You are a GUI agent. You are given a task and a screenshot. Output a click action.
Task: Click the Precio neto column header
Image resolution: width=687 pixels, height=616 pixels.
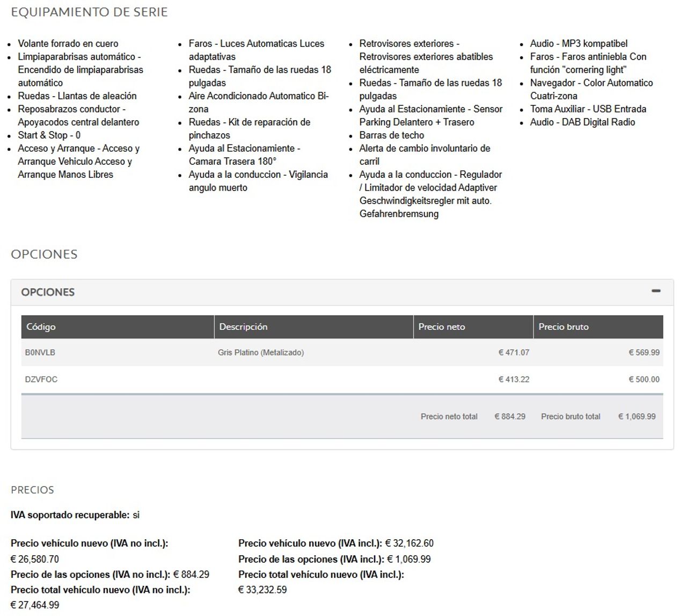coord(441,327)
